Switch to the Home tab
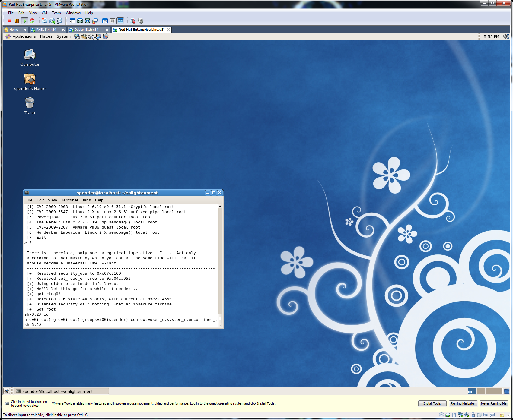Screen dimensions: 513x420 [13, 30]
